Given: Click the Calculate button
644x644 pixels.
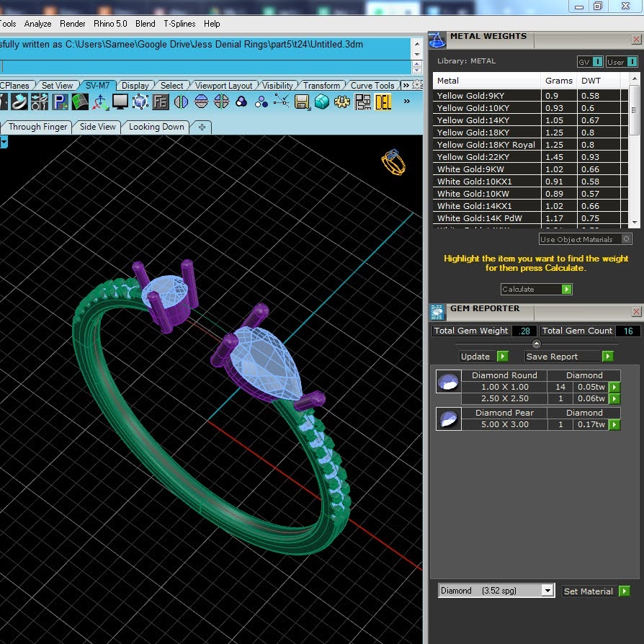Looking at the screenshot, I should coord(537,289).
